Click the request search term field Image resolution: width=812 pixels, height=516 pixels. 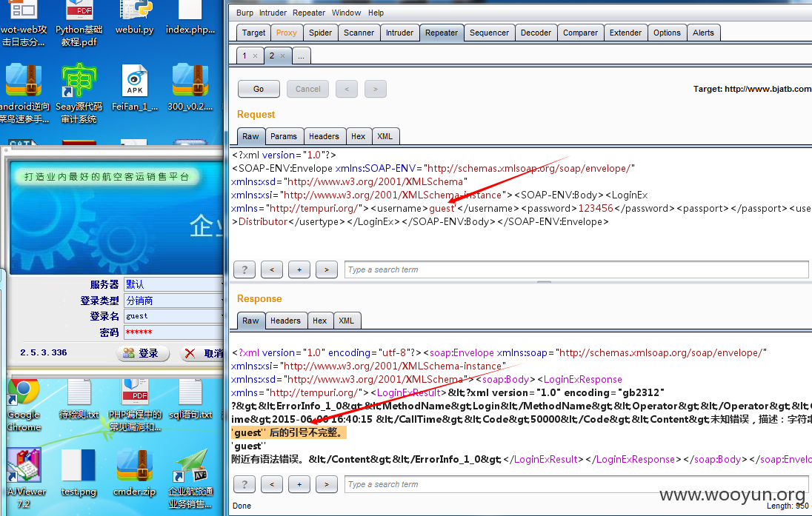point(576,269)
